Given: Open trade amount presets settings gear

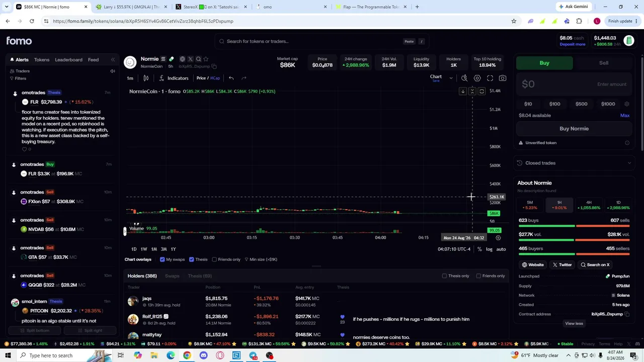Looking at the screenshot, I should (627, 104).
